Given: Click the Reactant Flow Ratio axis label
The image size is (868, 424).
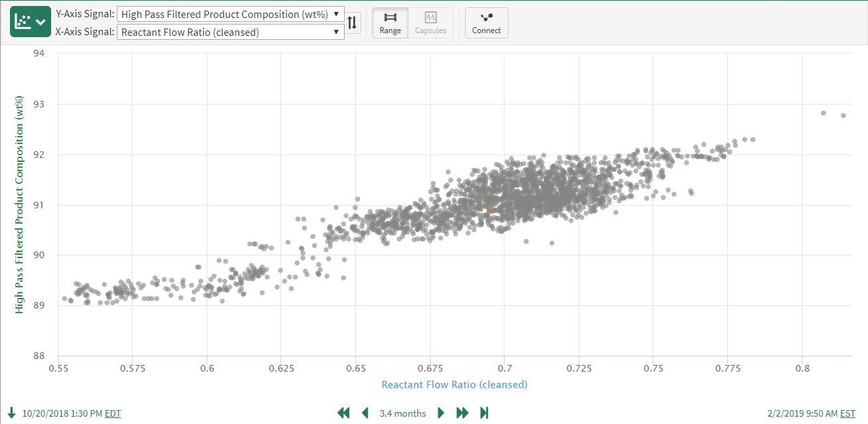Looking at the screenshot, I should click(454, 384).
